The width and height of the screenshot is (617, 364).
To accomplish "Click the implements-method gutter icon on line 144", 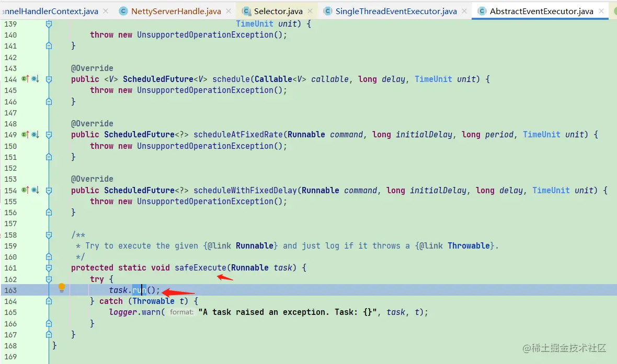I will click(25, 79).
